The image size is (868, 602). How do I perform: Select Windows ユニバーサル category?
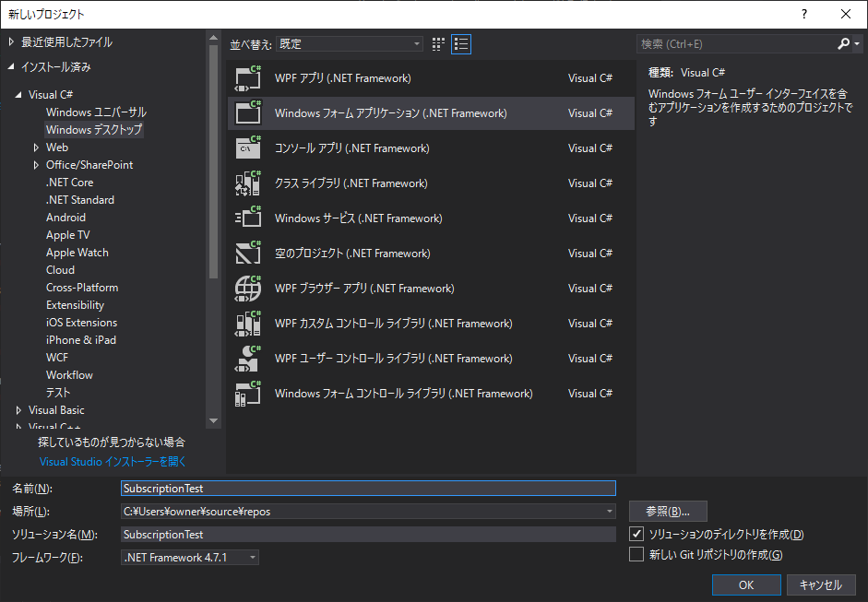click(x=96, y=112)
